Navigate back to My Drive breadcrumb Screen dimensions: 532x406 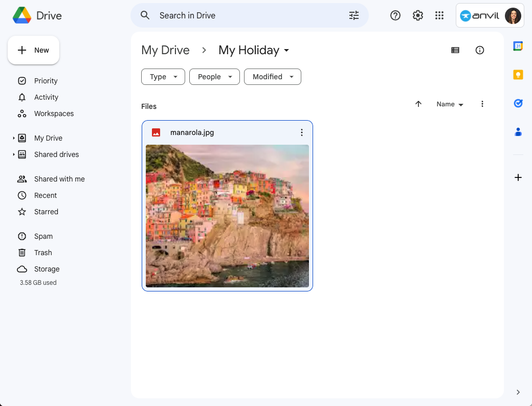(x=165, y=50)
